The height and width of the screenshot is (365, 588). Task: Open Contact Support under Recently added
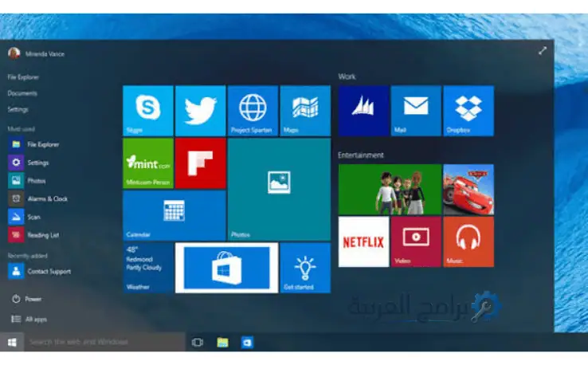tap(40, 271)
